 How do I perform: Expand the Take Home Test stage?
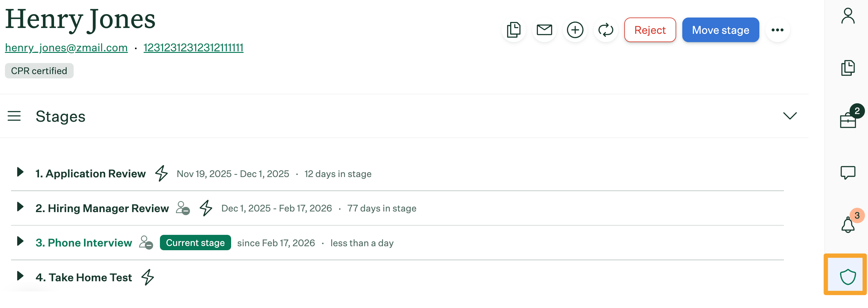(x=20, y=276)
